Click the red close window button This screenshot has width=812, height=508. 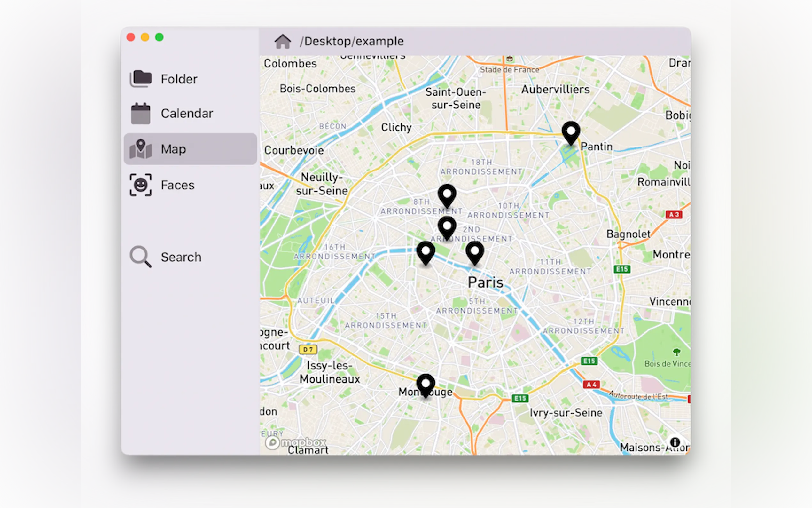(x=130, y=37)
